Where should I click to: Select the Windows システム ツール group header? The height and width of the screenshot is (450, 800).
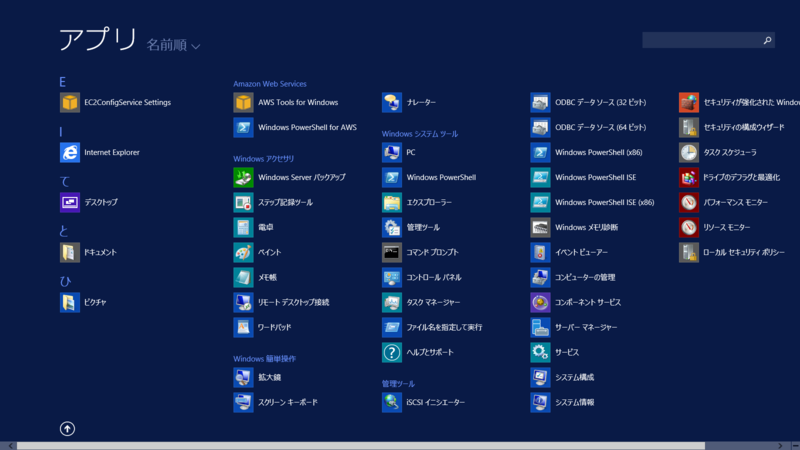pos(419,134)
